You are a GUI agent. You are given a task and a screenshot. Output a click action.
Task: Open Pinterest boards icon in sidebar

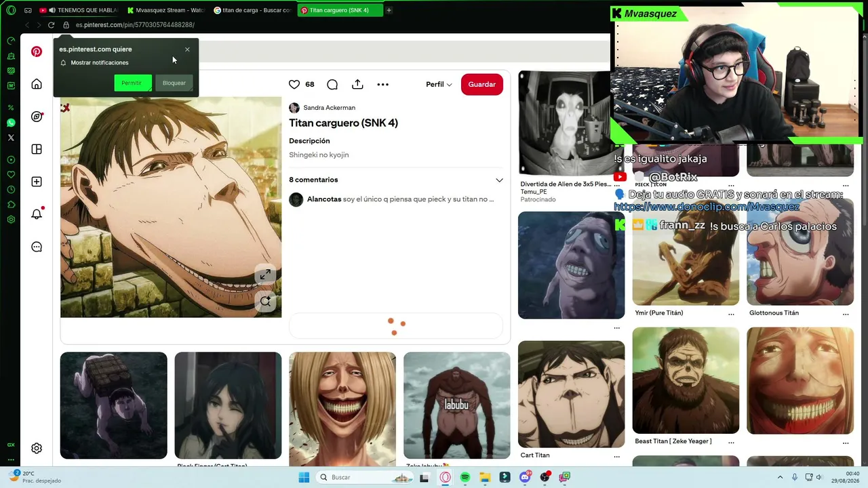[37, 149]
